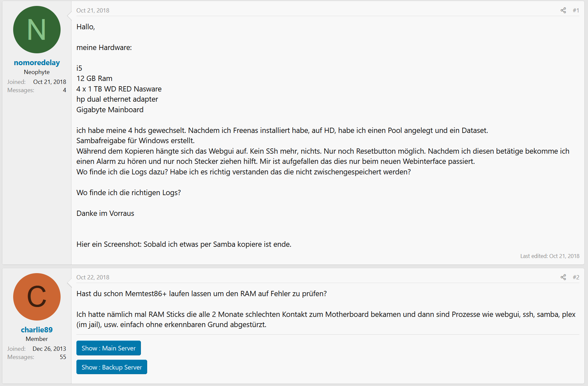Open the charlie89 username profile link
Viewport: 588px width, 386px height.
37,330
